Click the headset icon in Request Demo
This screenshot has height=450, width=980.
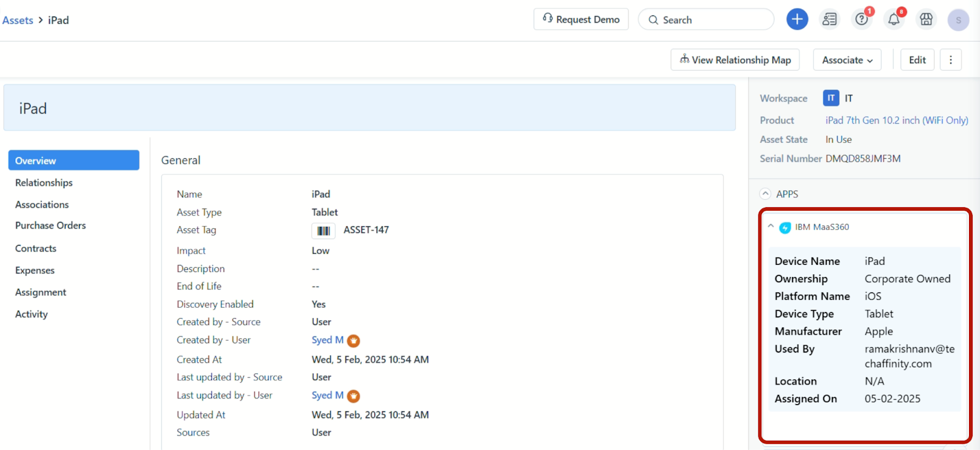pos(548,18)
